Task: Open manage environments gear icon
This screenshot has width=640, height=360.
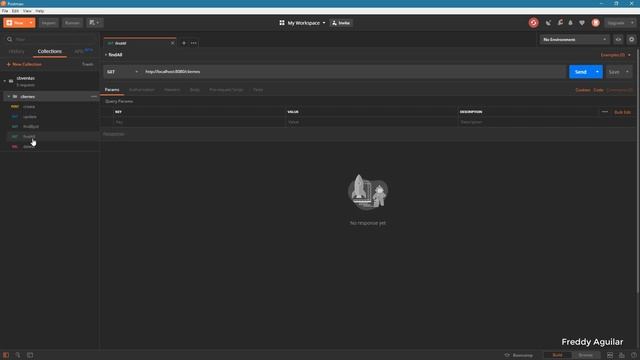Action: 631,40
